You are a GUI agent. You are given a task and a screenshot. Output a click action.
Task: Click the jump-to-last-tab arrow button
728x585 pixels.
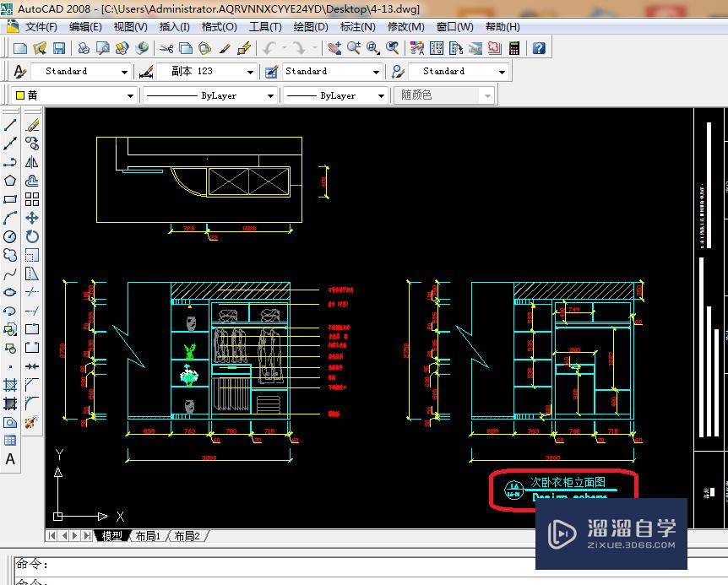click(87, 536)
